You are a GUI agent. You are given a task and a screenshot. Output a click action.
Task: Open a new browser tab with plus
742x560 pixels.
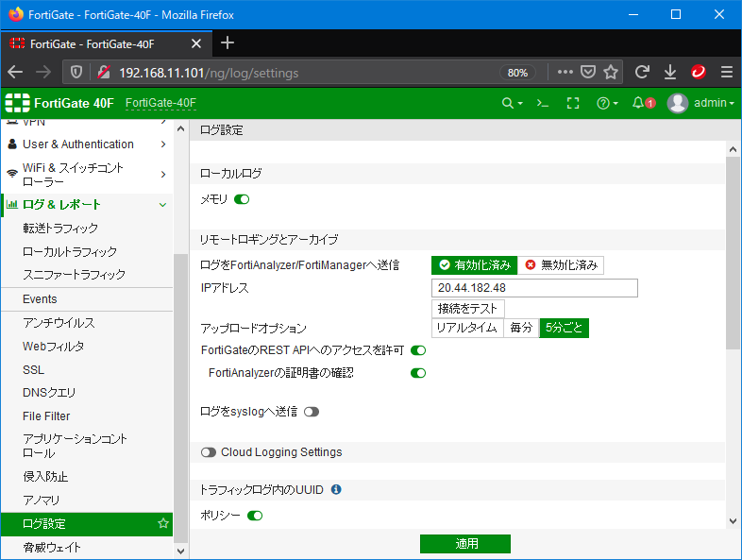click(x=228, y=43)
